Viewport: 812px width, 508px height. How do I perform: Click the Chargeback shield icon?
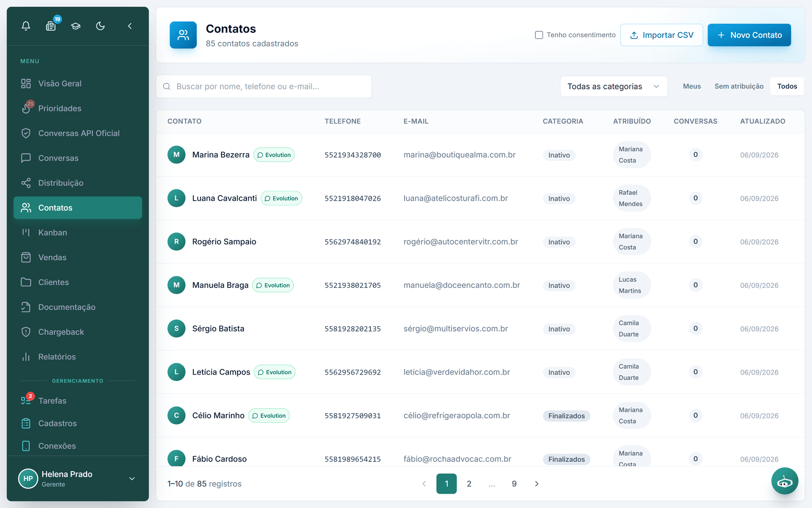click(26, 332)
